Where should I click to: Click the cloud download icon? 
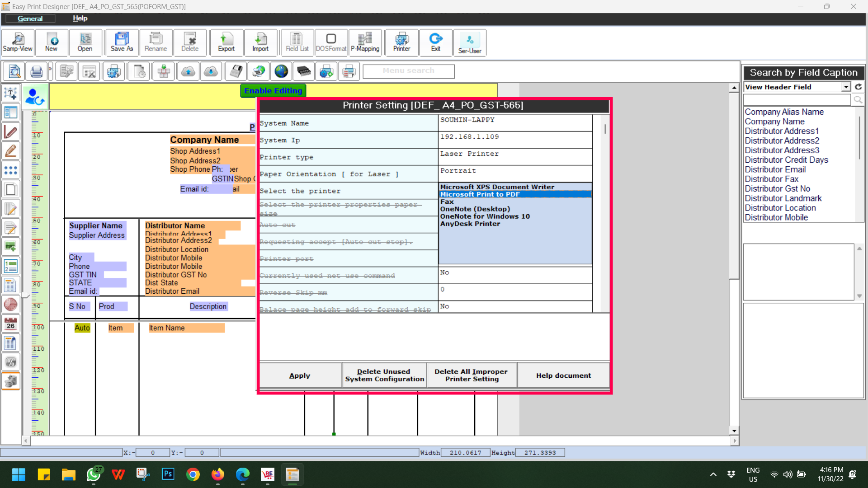tap(211, 71)
